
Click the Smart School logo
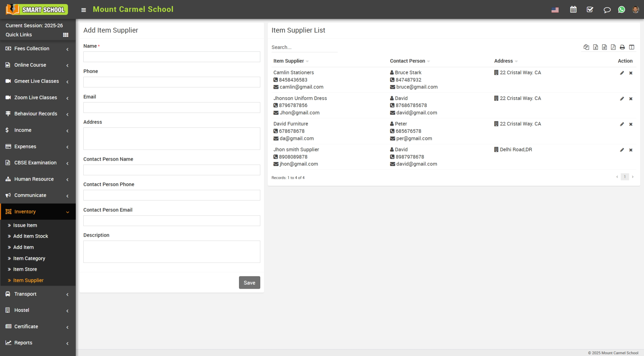[37, 10]
